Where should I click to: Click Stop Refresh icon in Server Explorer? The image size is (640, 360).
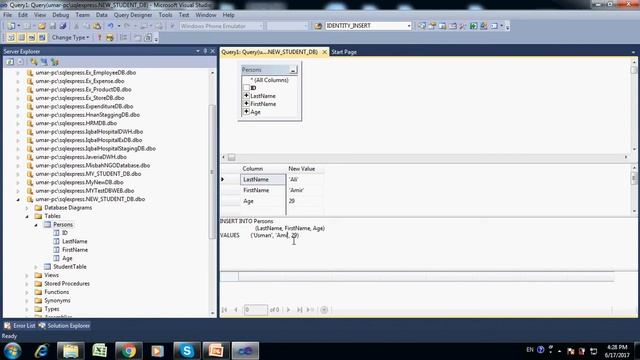[20, 62]
